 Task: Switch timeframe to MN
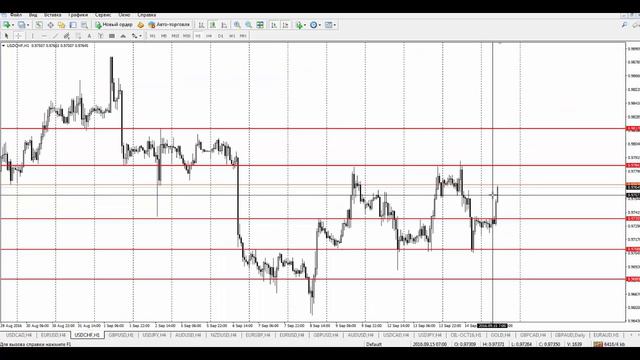click(x=243, y=36)
